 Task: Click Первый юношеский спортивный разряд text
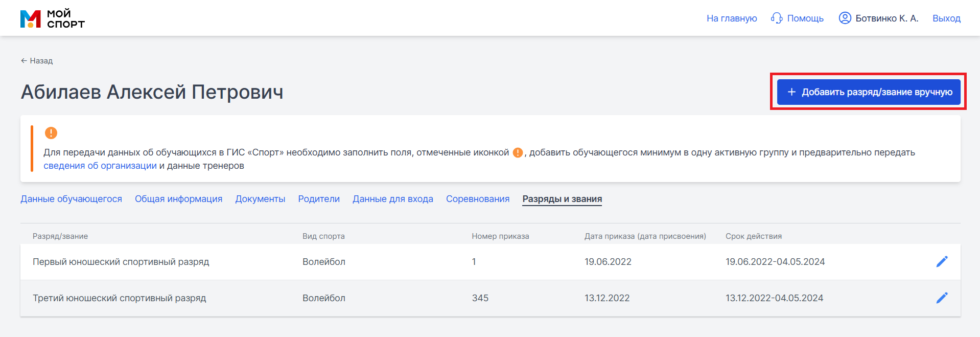(121, 262)
